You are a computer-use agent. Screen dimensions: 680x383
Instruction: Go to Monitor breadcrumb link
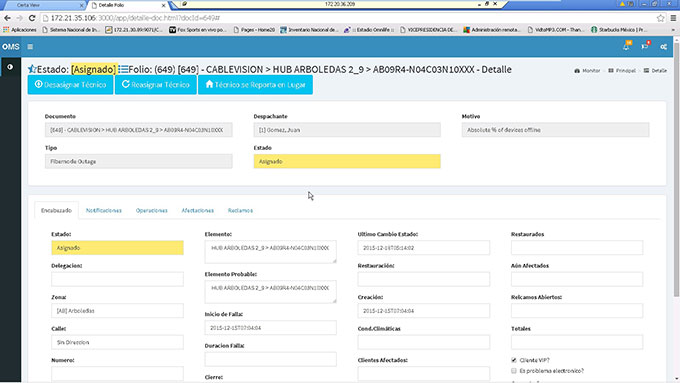click(x=587, y=70)
